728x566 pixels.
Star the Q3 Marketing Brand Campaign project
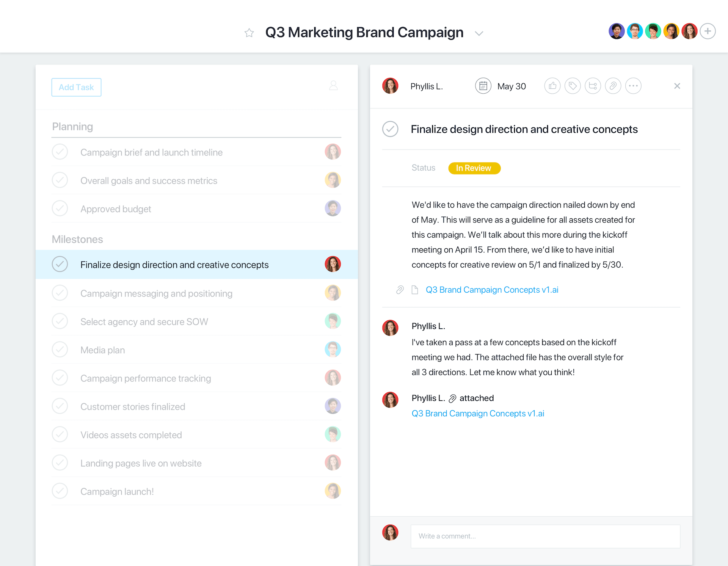pos(249,33)
